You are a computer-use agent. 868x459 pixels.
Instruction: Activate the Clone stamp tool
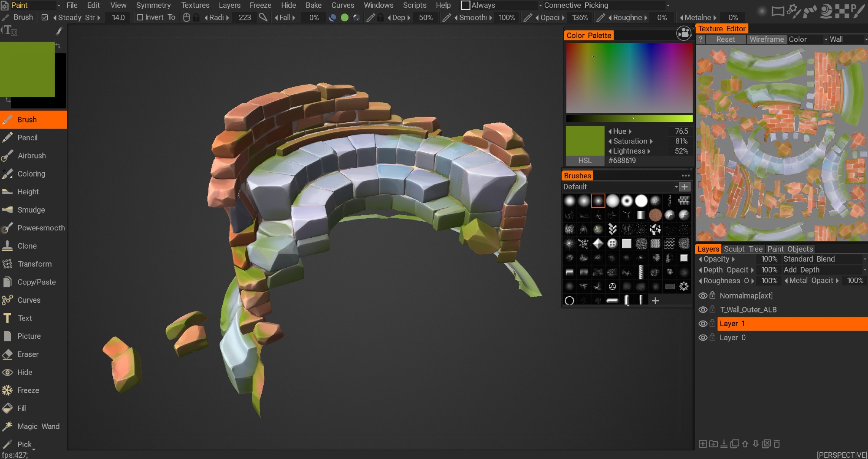[x=27, y=246]
